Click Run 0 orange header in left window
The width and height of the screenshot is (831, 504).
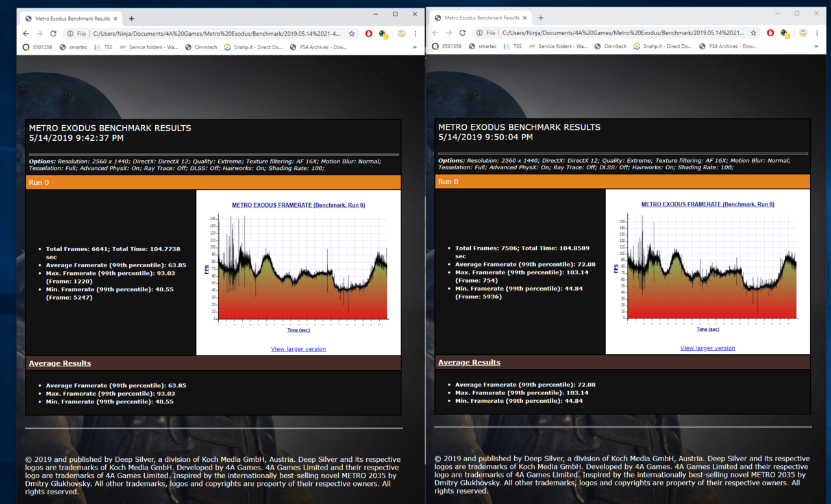213,182
